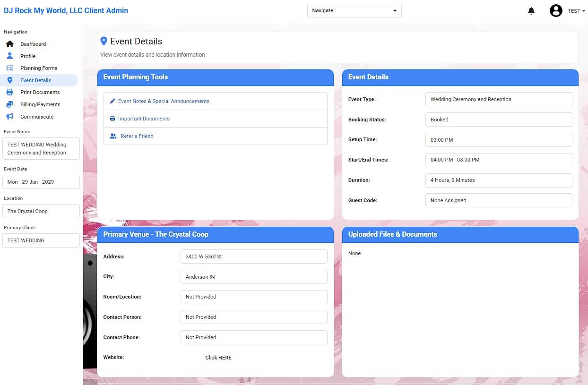Click the Event Name field in sidebar
This screenshot has width=588, height=385.
[41, 149]
